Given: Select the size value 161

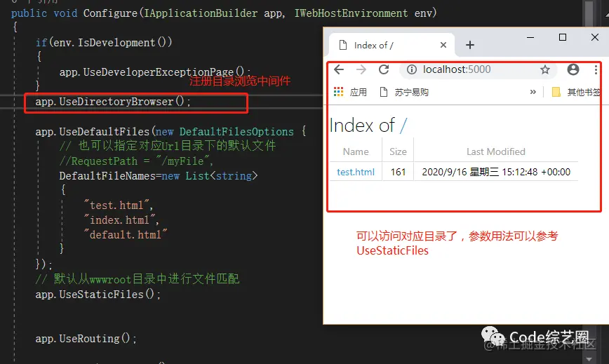Looking at the screenshot, I should point(398,172).
